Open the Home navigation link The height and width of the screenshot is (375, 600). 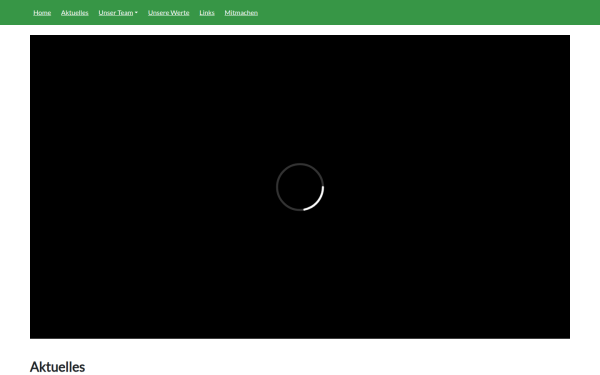coord(42,13)
